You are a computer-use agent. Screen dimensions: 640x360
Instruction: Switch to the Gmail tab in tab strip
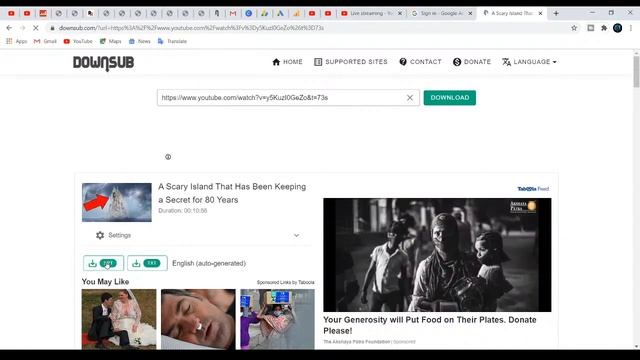(x=233, y=13)
